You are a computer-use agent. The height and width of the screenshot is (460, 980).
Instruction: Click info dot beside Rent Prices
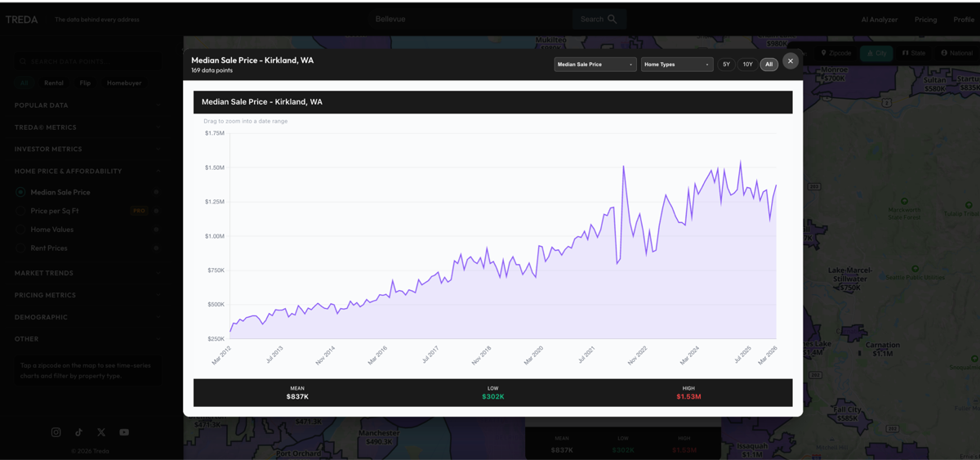coord(156,248)
